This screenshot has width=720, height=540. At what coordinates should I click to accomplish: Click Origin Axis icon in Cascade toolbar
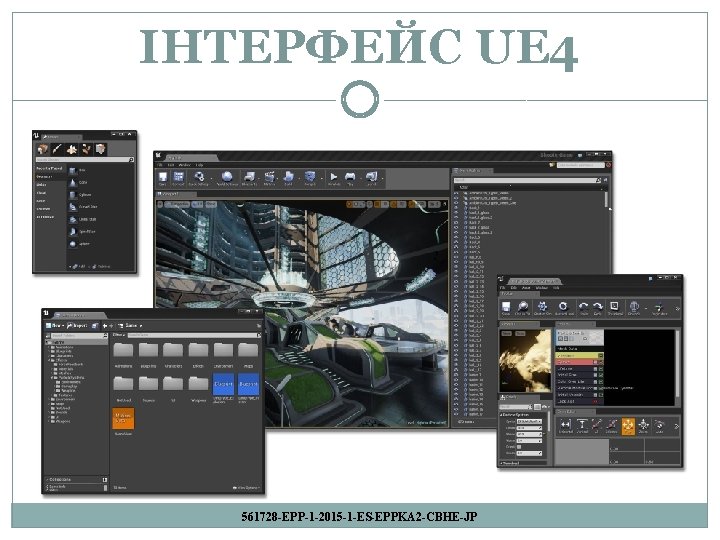(x=659, y=308)
